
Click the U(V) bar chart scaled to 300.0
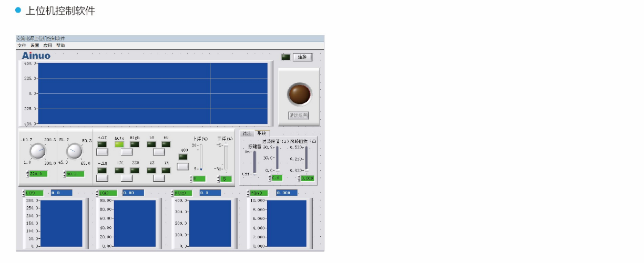pyautogui.click(x=62, y=223)
